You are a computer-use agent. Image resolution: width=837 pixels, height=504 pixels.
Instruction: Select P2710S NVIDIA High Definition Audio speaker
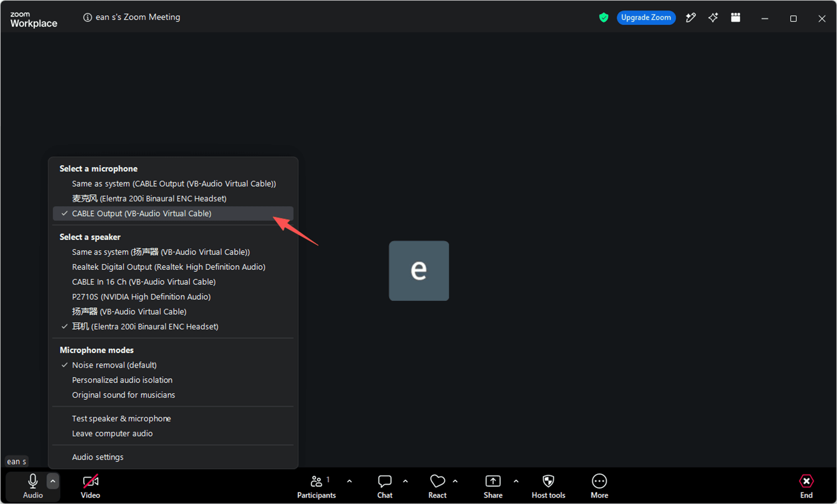(x=173, y=297)
